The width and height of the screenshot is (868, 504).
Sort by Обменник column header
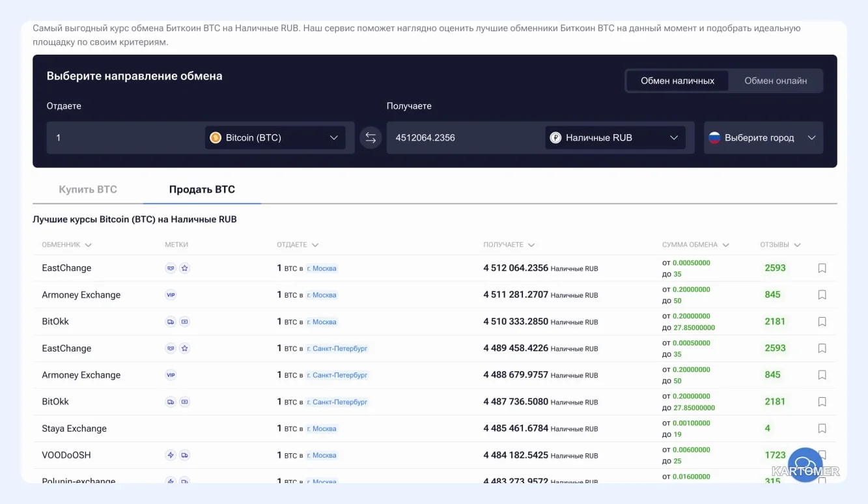point(66,245)
